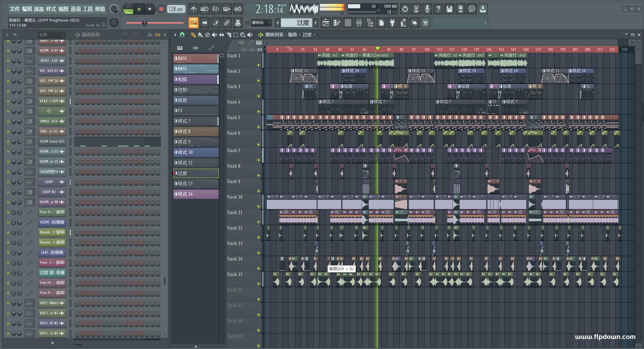Select the zoom magnifier tool in playlist
Screen dimensions: 644x349
243,35
